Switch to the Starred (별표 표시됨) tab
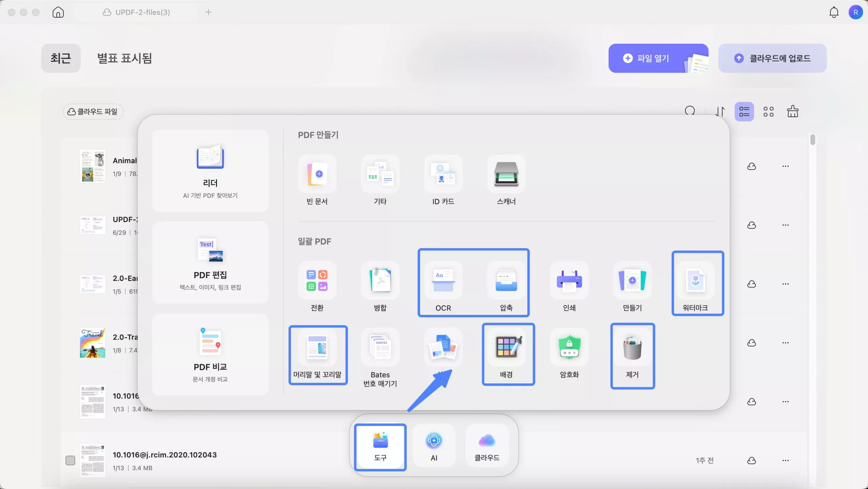Image resolution: width=868 pixels, height=489 pixels. [x=124, y=58]
